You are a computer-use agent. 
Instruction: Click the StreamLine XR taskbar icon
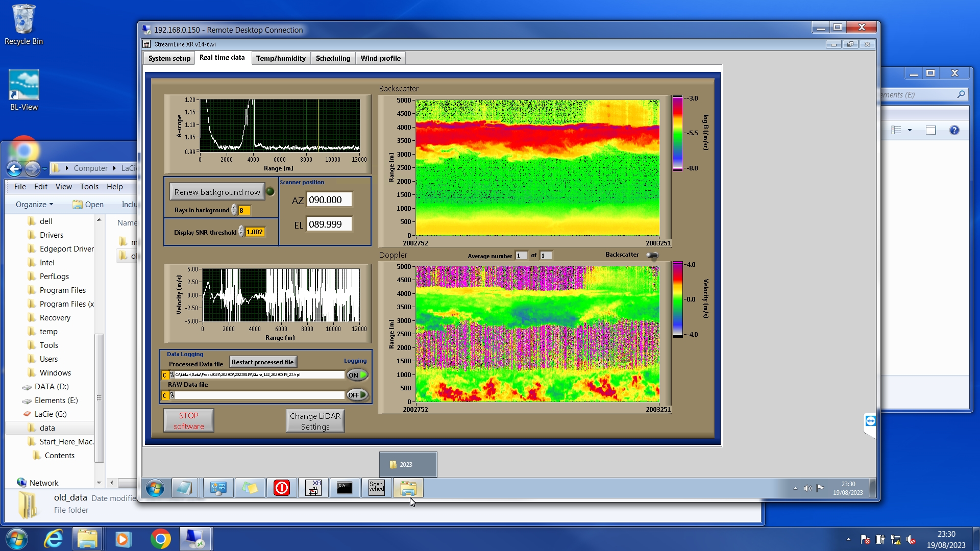coord(313,488)
